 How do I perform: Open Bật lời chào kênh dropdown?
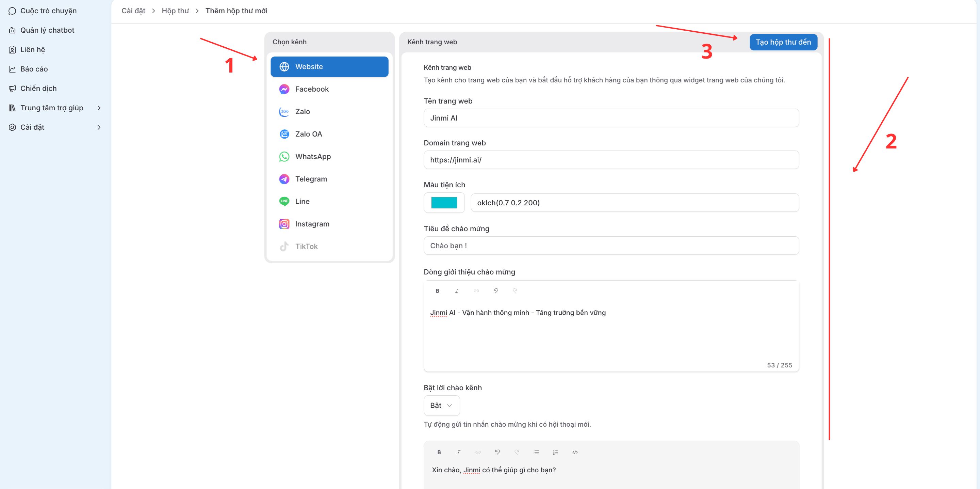441,405
